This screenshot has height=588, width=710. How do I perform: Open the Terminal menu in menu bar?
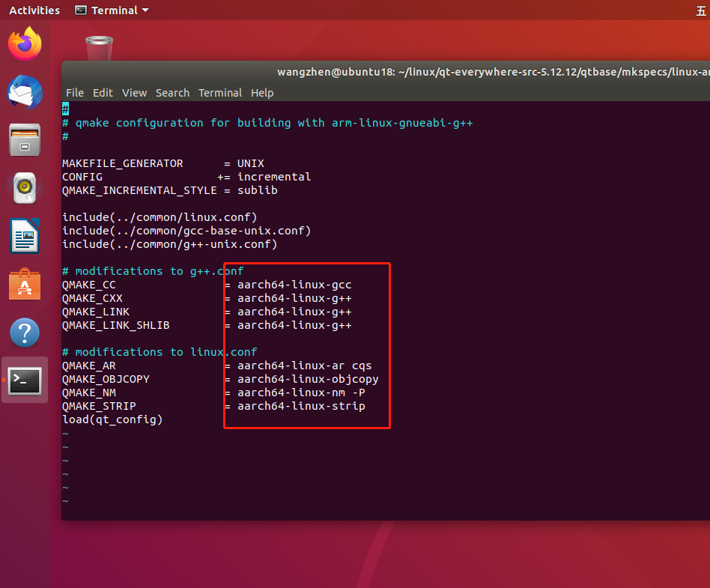[219, 93]
